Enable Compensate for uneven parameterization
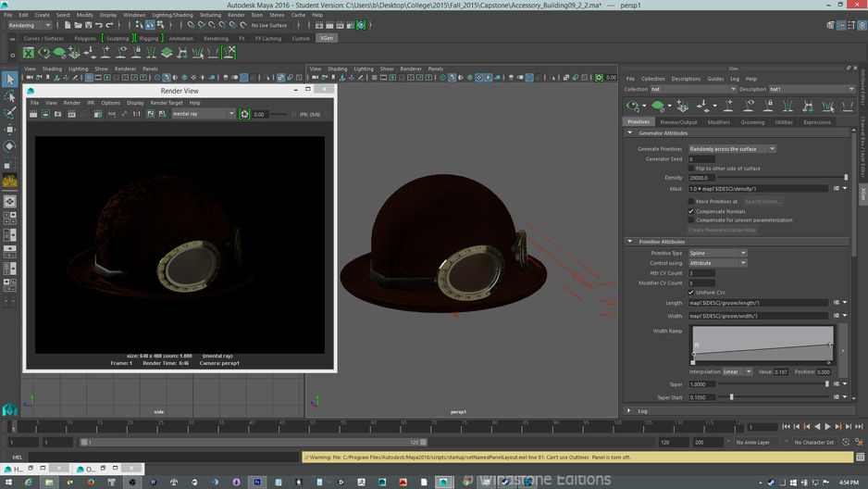Screen dimensions: 868x489 coord(691,220)
